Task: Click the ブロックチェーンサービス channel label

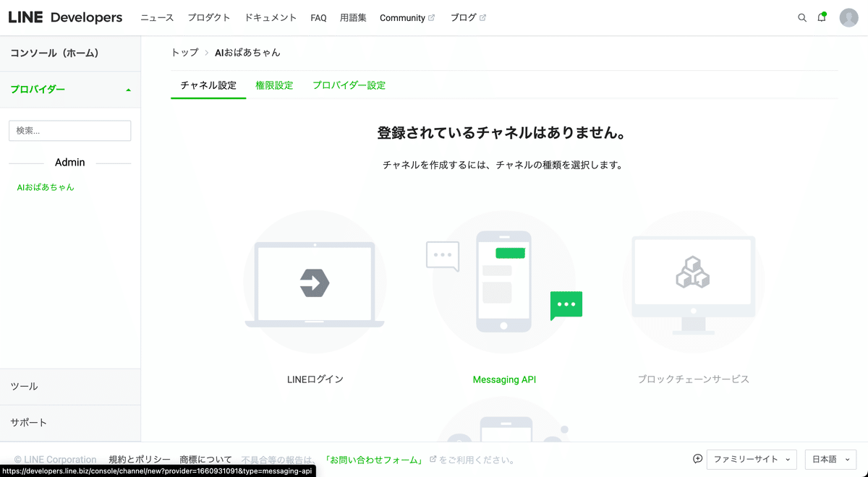Action: pyautogui.click(x=694, y=379)
